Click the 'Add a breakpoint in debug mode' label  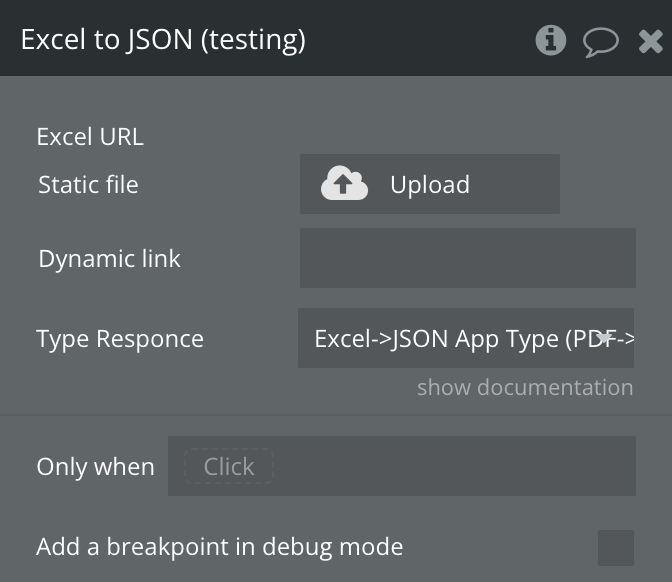click(219, 547)
